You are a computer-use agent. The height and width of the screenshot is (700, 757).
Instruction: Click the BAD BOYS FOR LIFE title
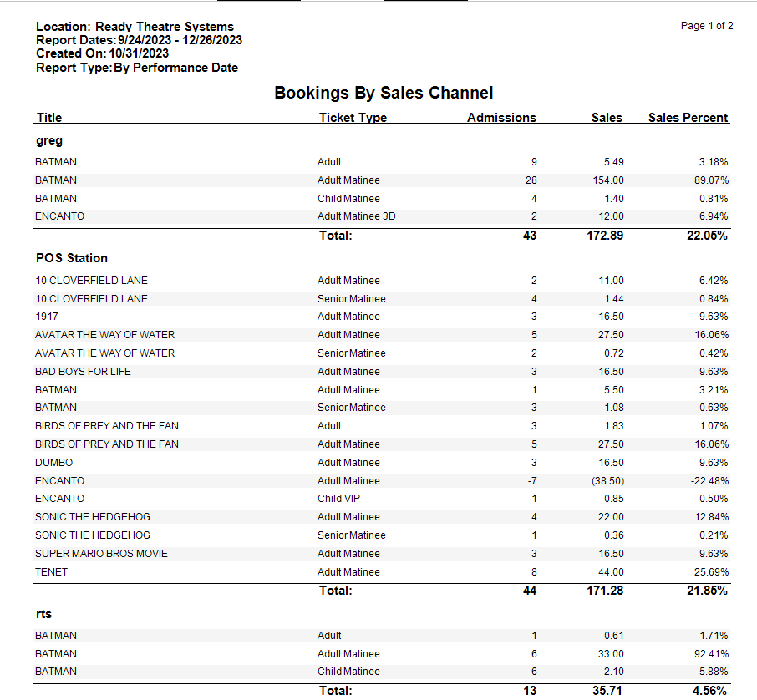point(83,372)
